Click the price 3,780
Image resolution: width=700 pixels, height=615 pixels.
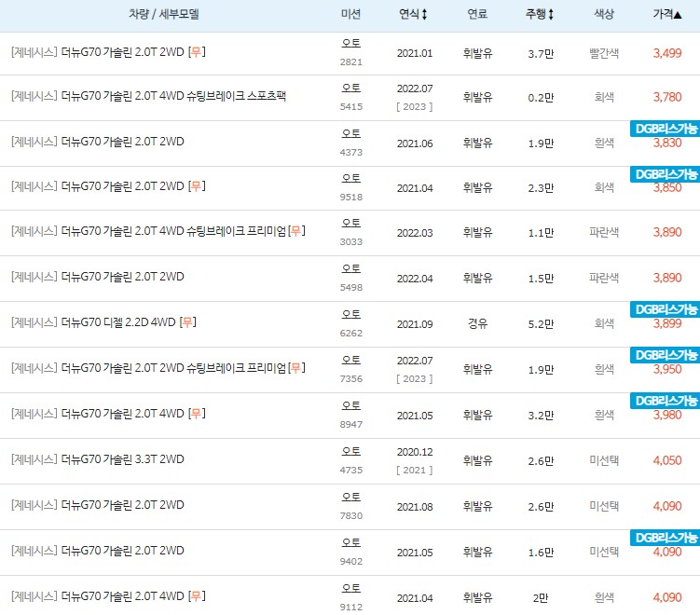(667, 97)
